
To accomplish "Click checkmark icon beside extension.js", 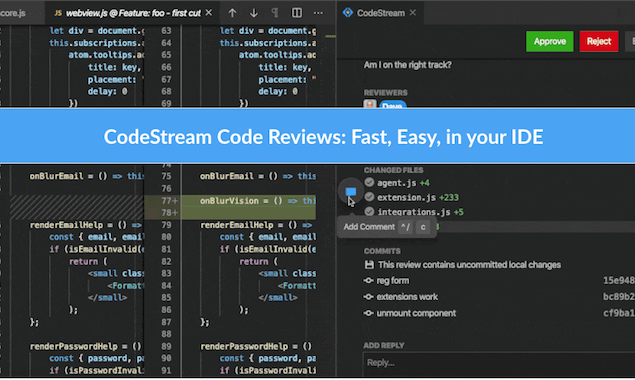I will 369,197.
